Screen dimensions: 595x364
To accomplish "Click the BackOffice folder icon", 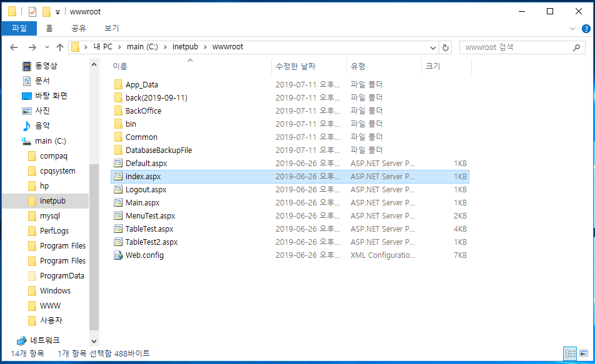I will click(118, 111).
